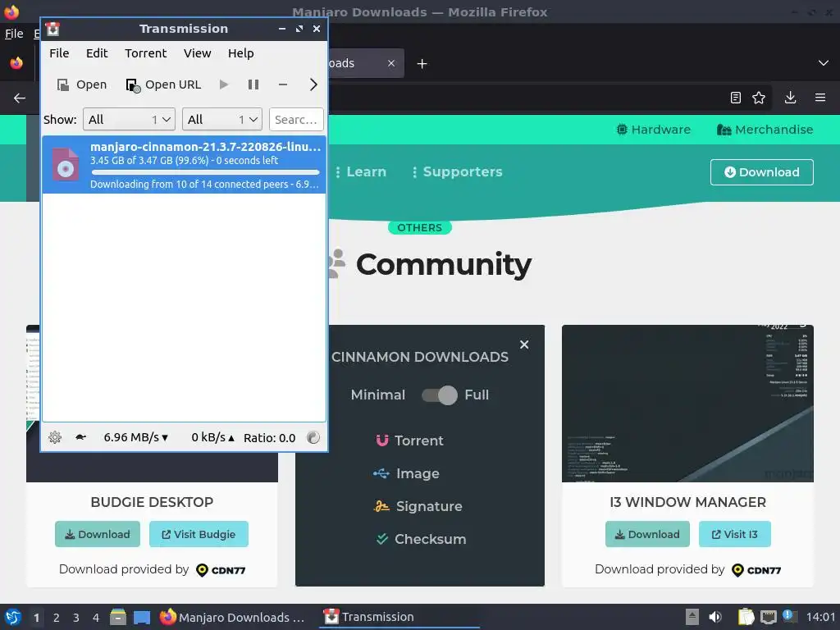This screenshot has height=630, width=840.
Task: Bookmark this page with star icon
Action: (x=759, y=98)
